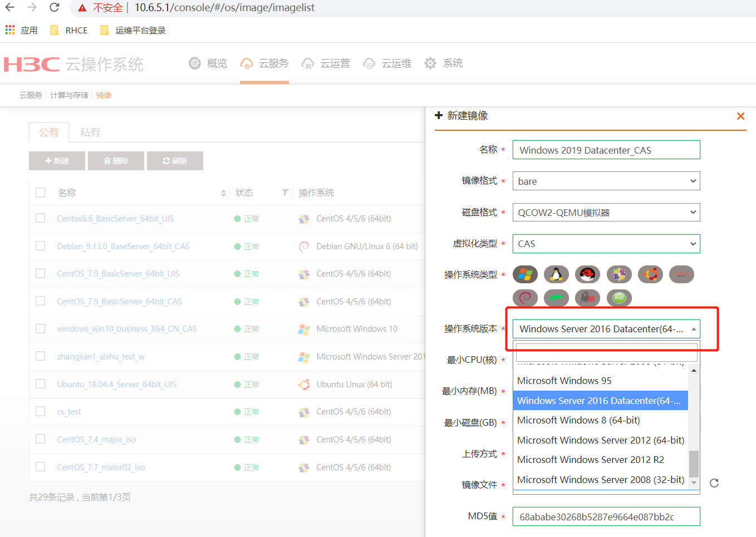Click the 刷新 button above the table
756x537 pixels.
pos(175,161)
